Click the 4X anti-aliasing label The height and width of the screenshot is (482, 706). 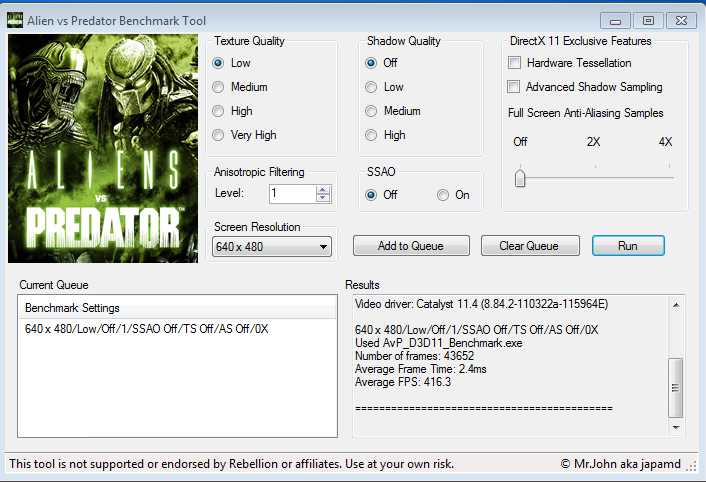(665, 142)
